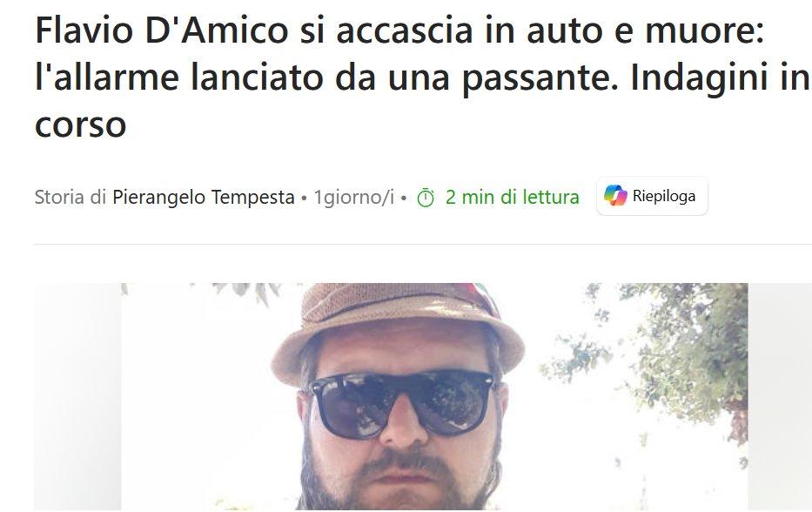Click the colorful Copilot icon beside Riepiloga

click(x=615, y=196)
